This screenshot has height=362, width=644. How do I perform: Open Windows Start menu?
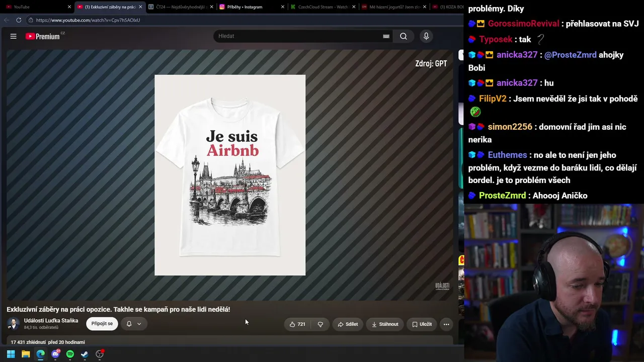pyautogui.click(x=11, y=354)
